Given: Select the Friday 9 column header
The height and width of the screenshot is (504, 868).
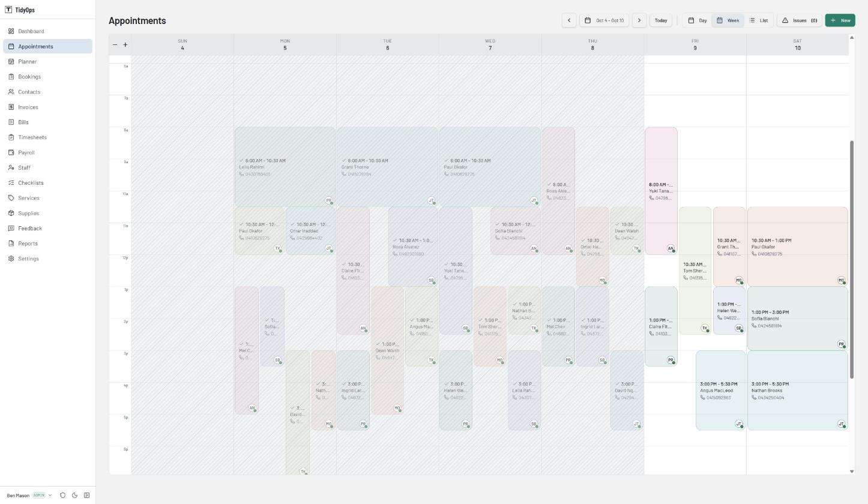Looking at the screenshot, I should (x=695, y=44).
